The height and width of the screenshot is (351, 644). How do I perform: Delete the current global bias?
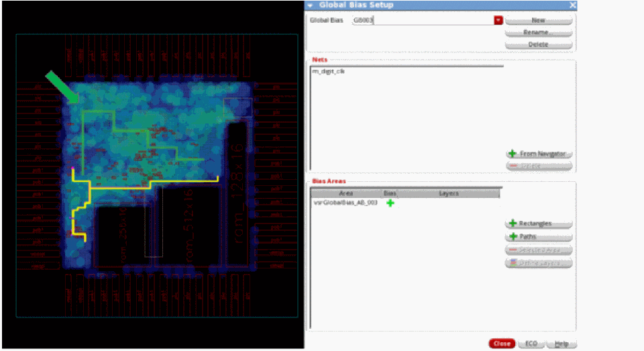point(538,44)
